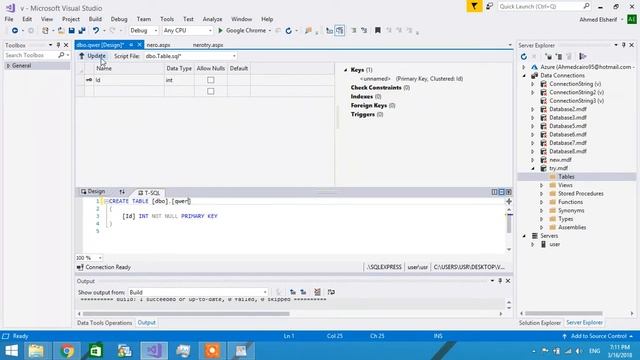The height and width of the screenshot is (360, 640).
Task: Click the horizontal split pane icon
Action: [501, 192]
